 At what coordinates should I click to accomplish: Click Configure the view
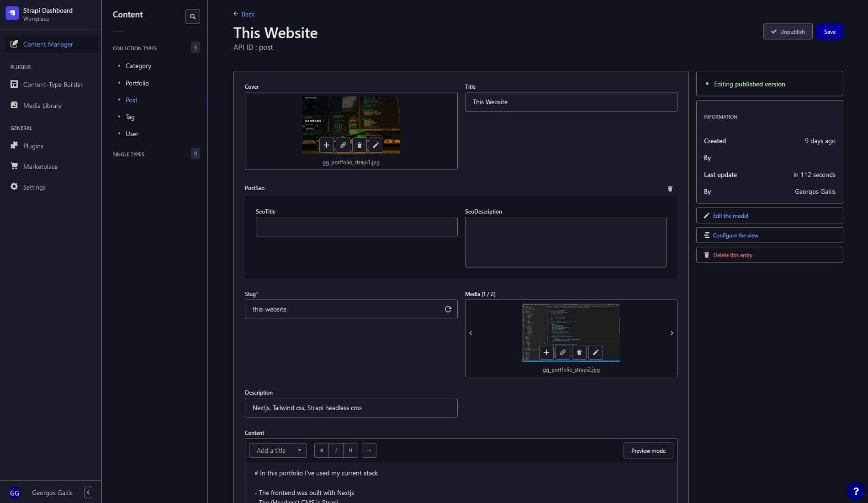coord(769,235)
